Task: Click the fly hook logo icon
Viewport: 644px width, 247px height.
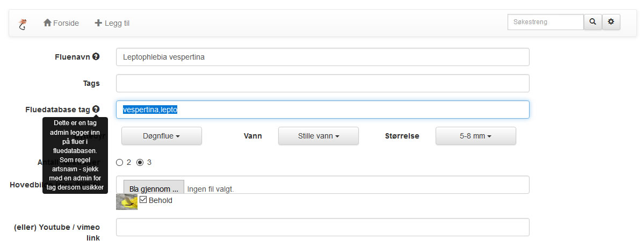Action: click(22, 24)
